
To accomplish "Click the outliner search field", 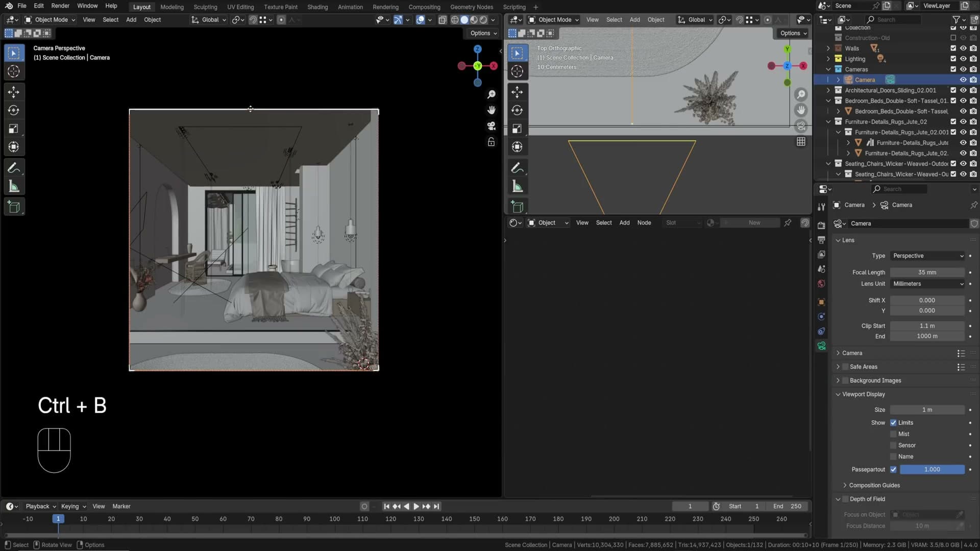I will click(894, 20).
